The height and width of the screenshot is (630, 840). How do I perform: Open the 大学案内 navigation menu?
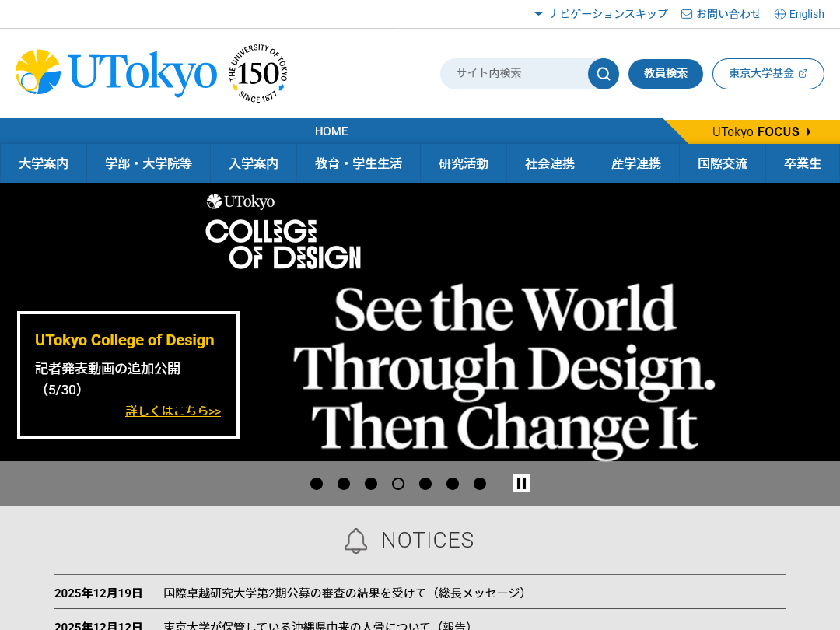coord(44,163)
